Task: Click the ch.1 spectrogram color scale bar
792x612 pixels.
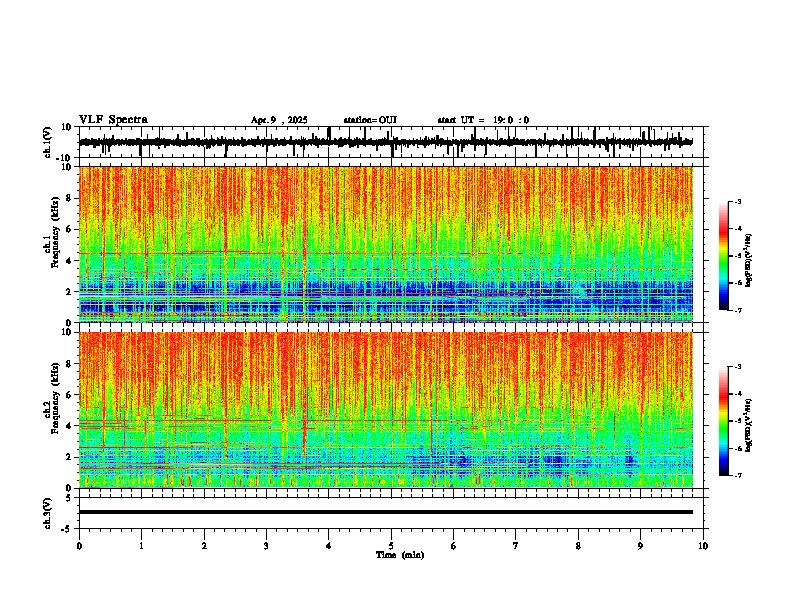Action: [724, 256]
